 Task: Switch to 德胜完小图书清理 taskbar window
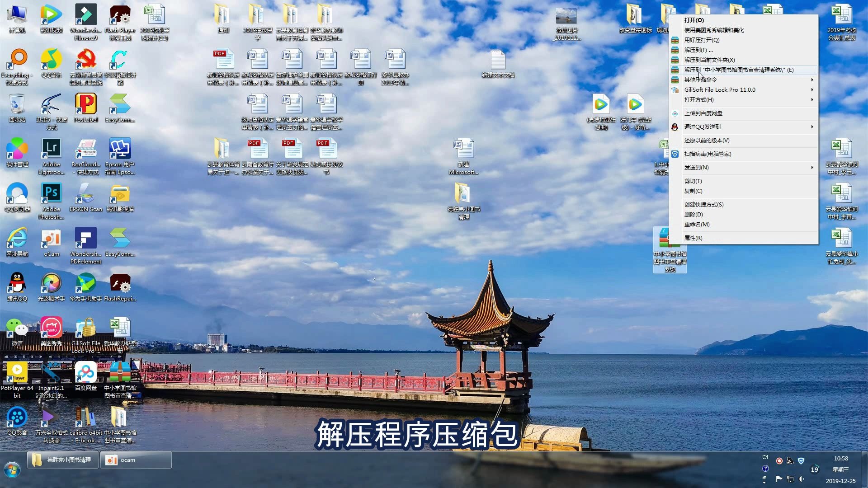pos(63,460)
